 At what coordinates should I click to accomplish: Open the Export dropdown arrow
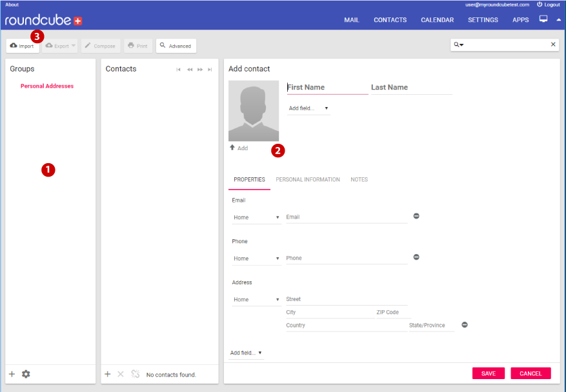click(74, 46)
